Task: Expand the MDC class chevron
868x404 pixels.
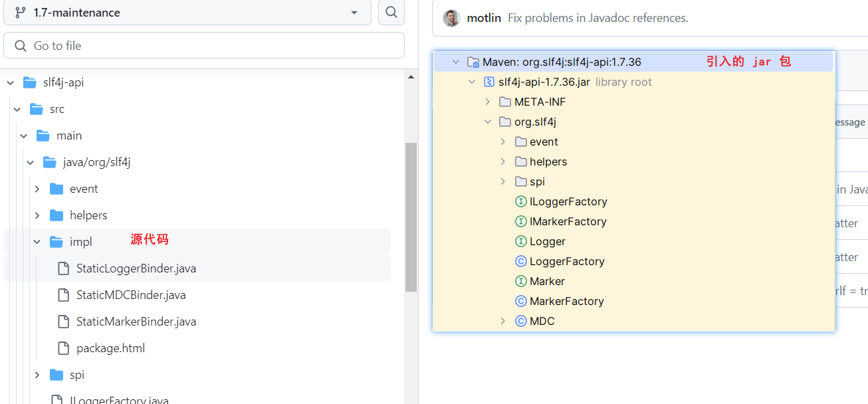Action: 503,321
